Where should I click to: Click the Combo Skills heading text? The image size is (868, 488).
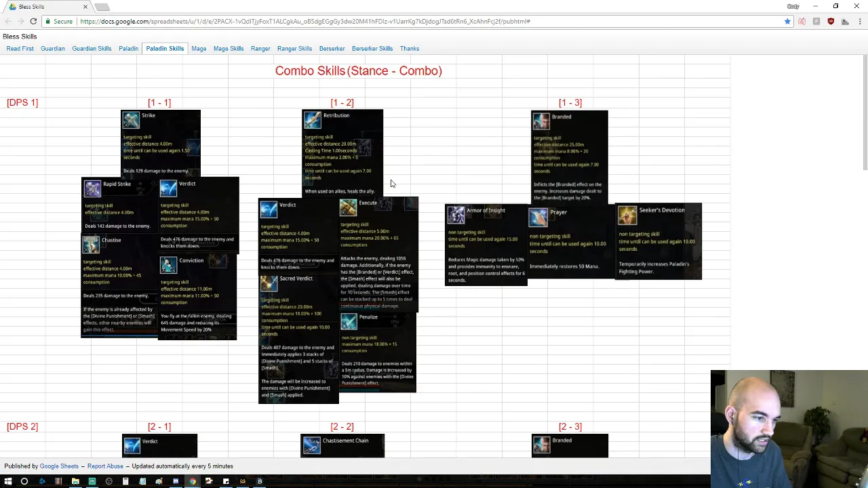coord(358,70)
